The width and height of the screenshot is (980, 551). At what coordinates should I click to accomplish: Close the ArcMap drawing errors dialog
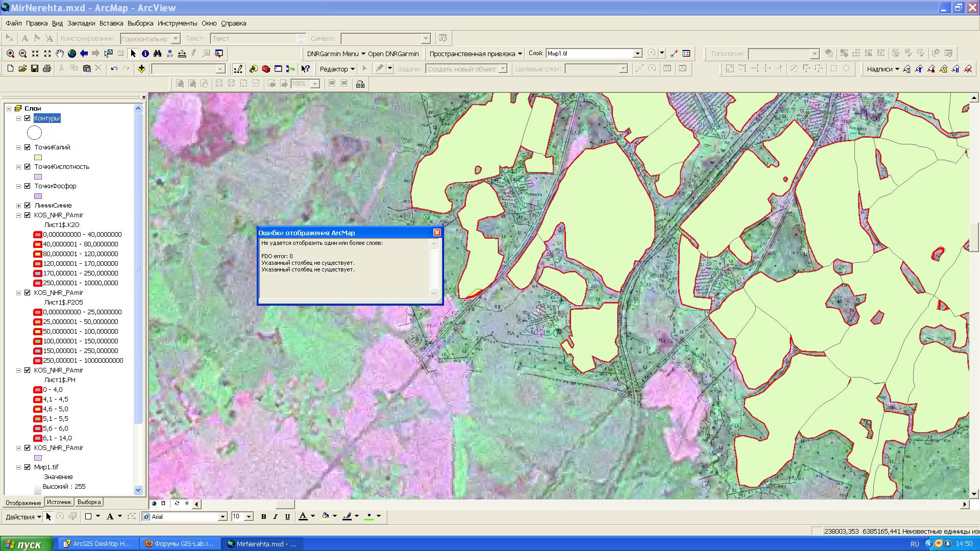point(437,233)
